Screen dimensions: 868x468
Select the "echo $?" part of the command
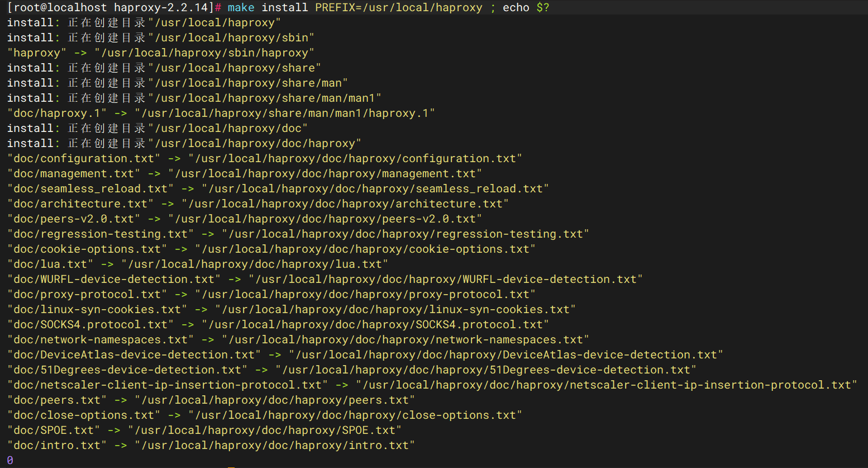[526, 8]
